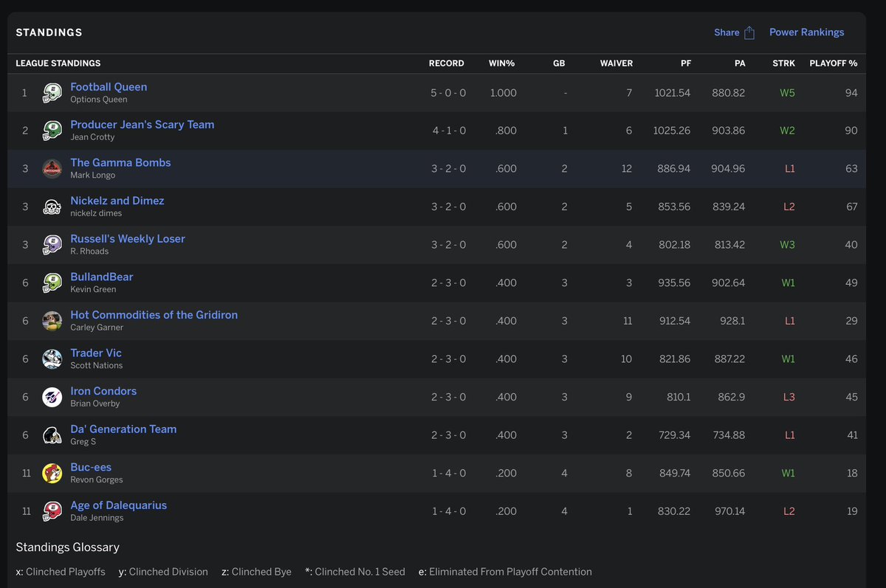
Task: Click Iron Condors team logo
Action: (x=52, y=397)
